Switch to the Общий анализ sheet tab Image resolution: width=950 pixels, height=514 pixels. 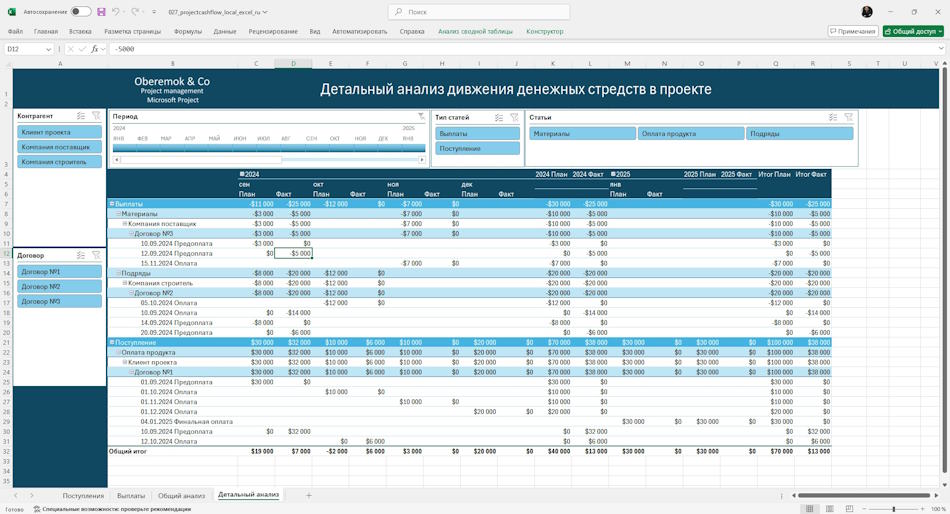click(x=181, y=495)
